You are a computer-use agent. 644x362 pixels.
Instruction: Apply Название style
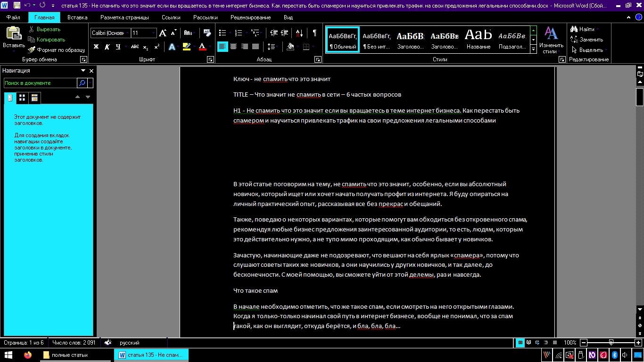click(x=478, y=40)
